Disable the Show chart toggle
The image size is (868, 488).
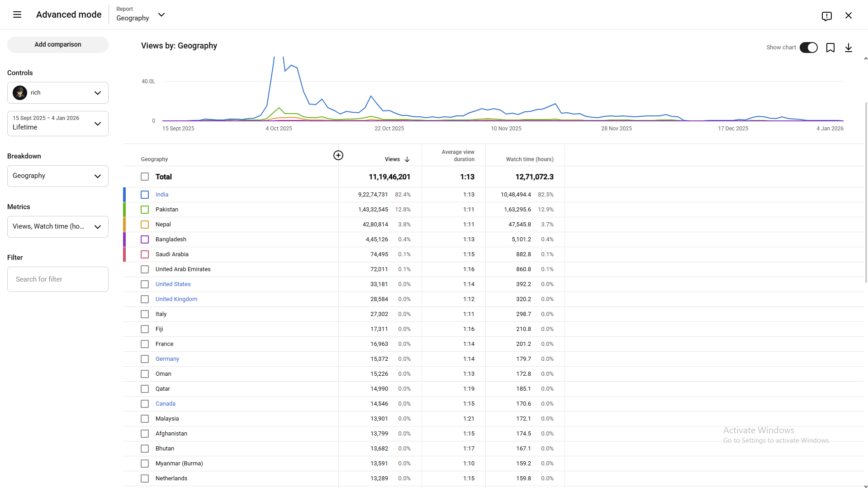pyautogui.click(x=809, y=48)
